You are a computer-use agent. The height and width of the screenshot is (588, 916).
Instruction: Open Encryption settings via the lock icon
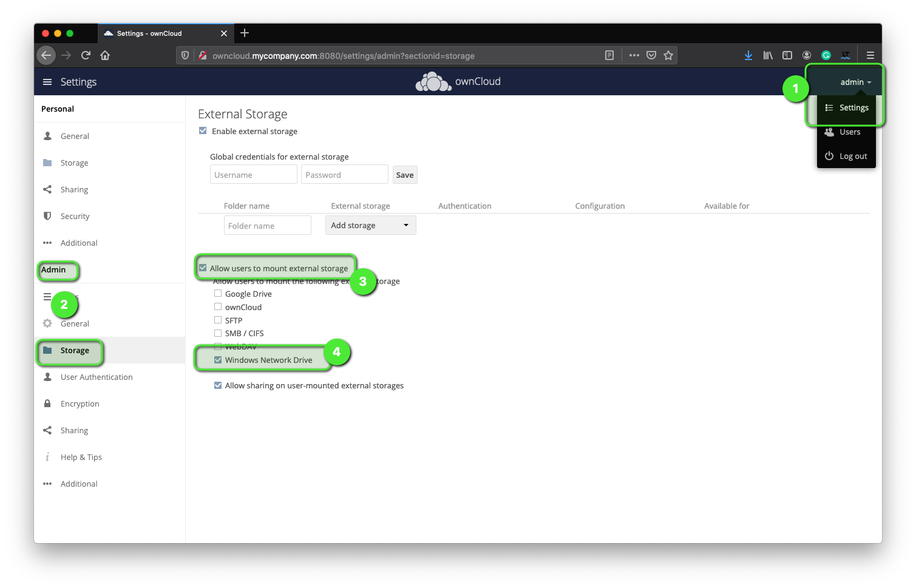[47, 404]
